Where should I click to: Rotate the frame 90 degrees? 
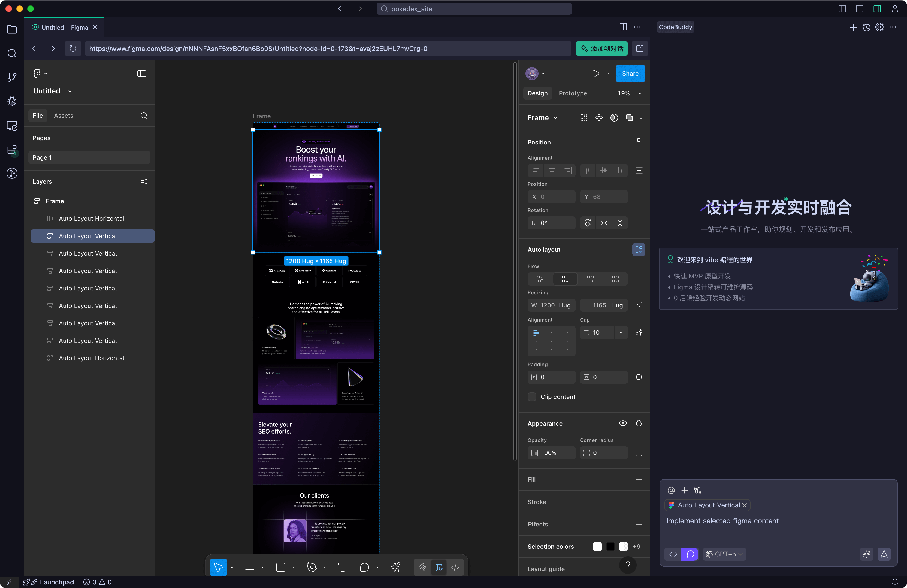click(587, 223)
